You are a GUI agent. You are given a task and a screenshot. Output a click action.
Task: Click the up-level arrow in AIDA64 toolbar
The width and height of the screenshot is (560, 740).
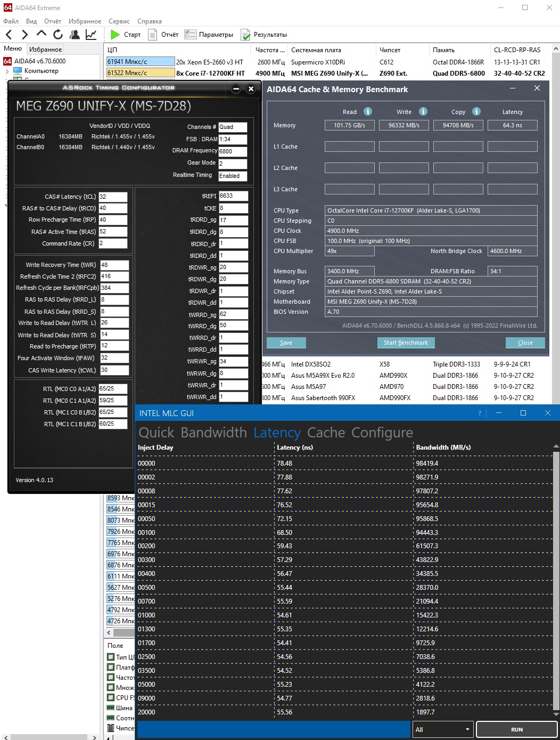point(42,34)
